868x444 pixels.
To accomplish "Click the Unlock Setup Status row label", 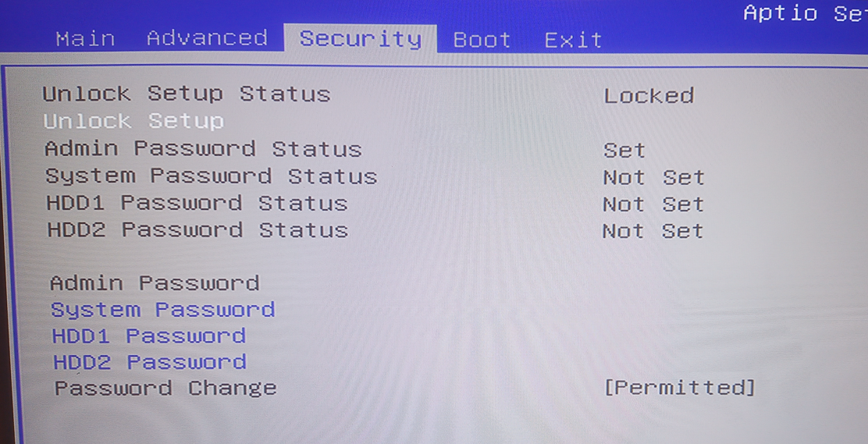I will click(x=187, y=94).
